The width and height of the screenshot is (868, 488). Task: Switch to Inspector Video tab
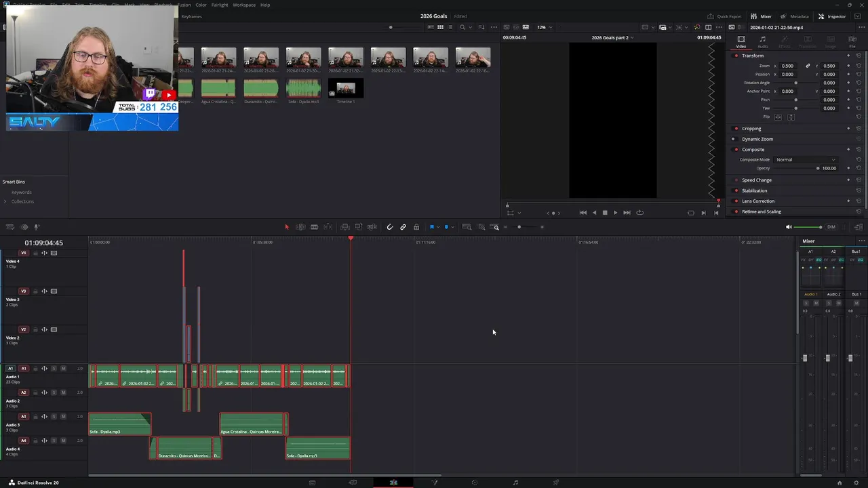point(741,42)
